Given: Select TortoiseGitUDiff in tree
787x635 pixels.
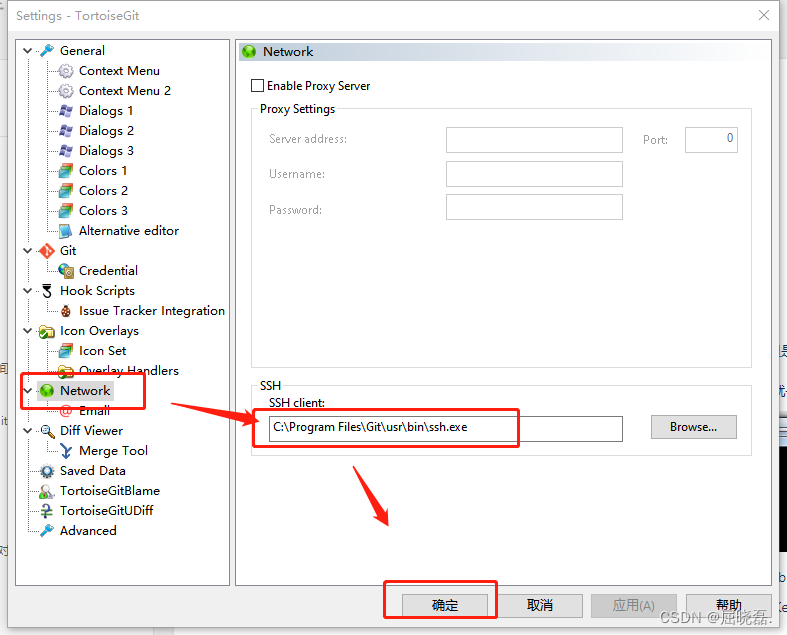Looking at the screenshot, I should click(x=106, y=511).
